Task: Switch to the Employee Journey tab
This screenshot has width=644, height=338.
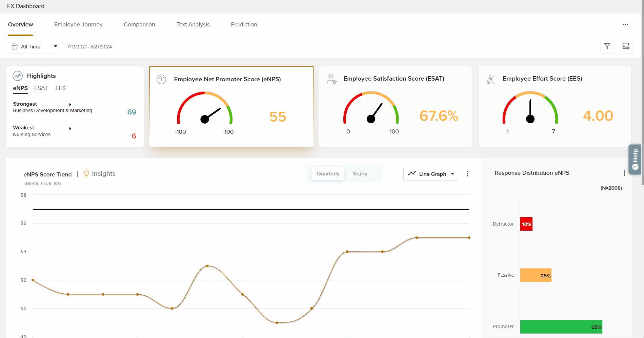Action: point(78,24)
